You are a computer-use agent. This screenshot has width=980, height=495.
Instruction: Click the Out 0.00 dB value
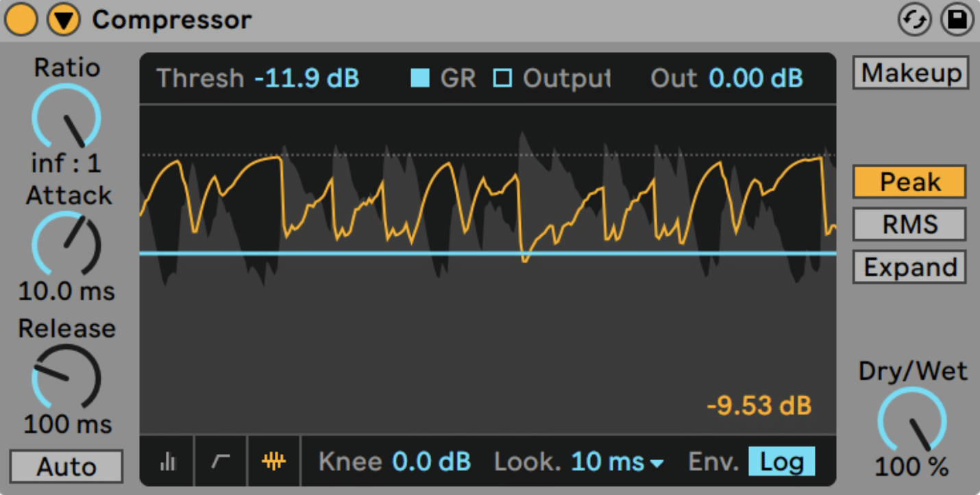coord(756,79)
